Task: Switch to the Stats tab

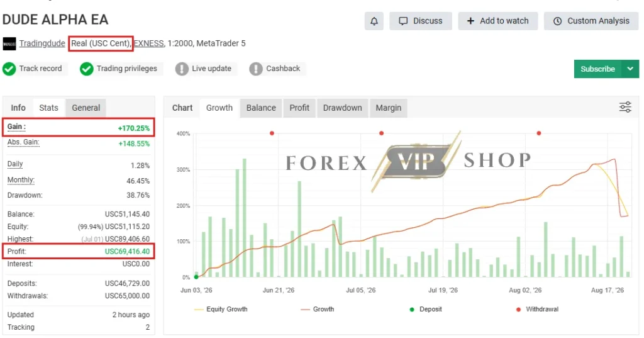Action: point(48,108)
